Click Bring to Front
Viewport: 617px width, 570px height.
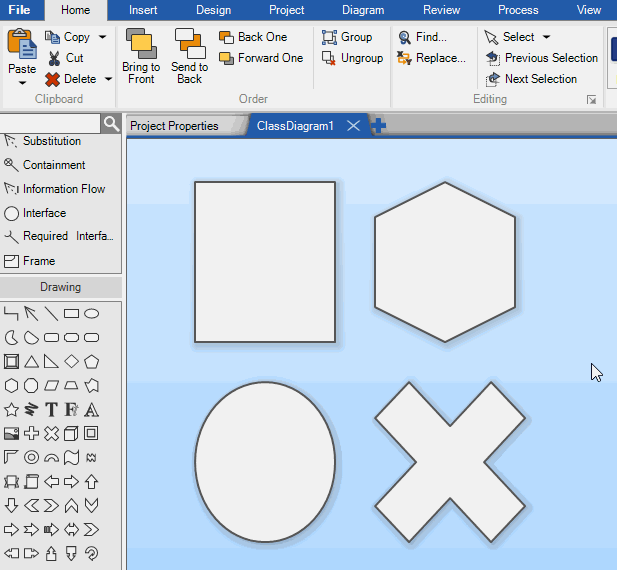(x=141, y=56)
